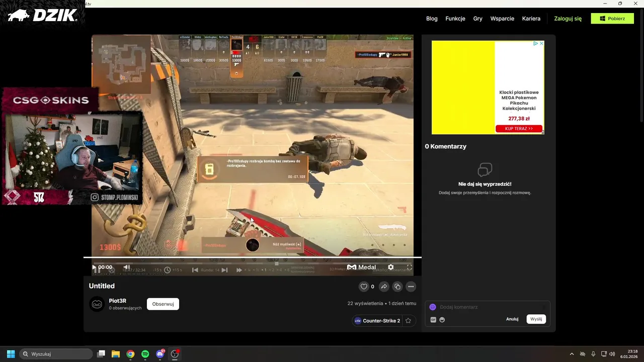Viewport: 644px width, 362px height.
Task: Open Discord from the taskbar
Action: [x=160, y=354]
